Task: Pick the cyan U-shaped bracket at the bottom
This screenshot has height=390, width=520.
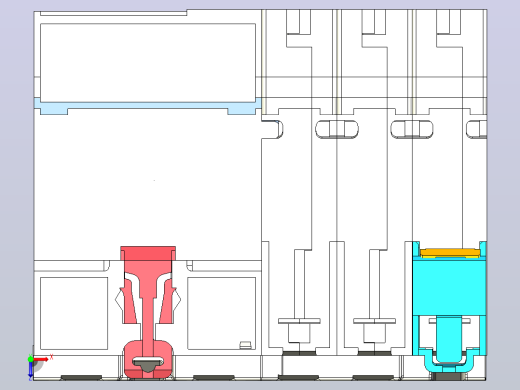Action: point(449,359)
